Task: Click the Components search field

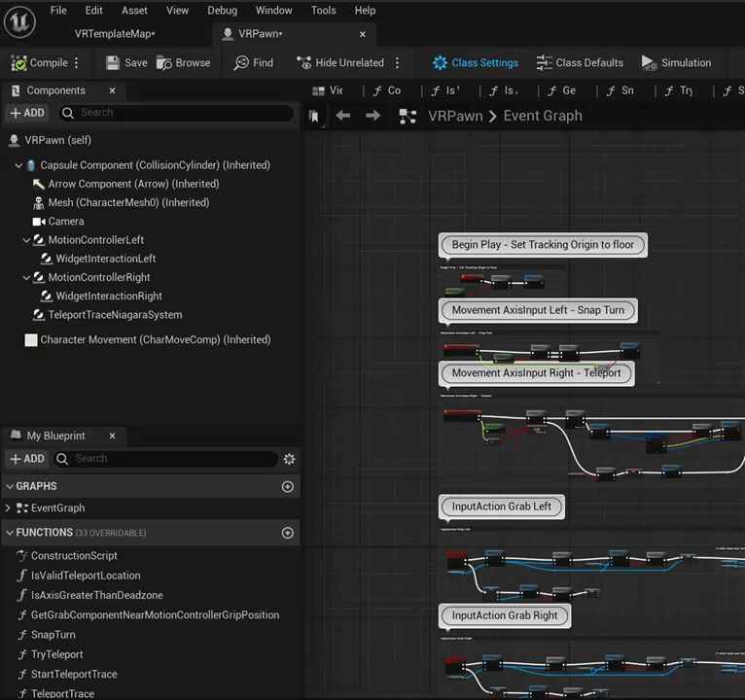Action: pyautogui.click(x=176, y=113)
